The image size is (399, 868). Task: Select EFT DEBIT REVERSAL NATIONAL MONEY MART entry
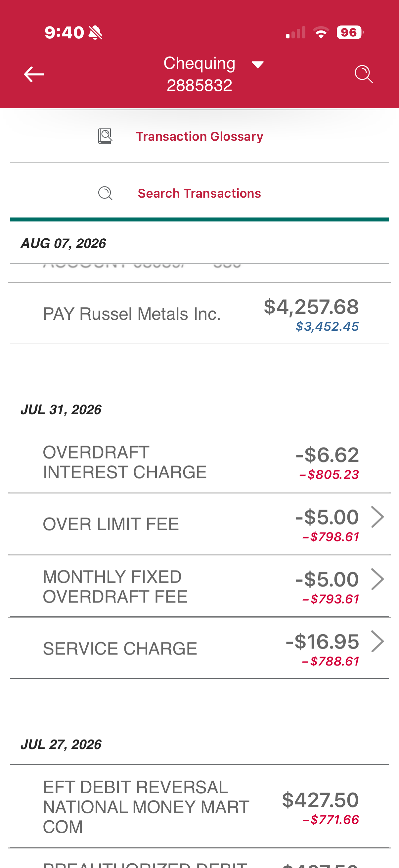tap(199, 807)
